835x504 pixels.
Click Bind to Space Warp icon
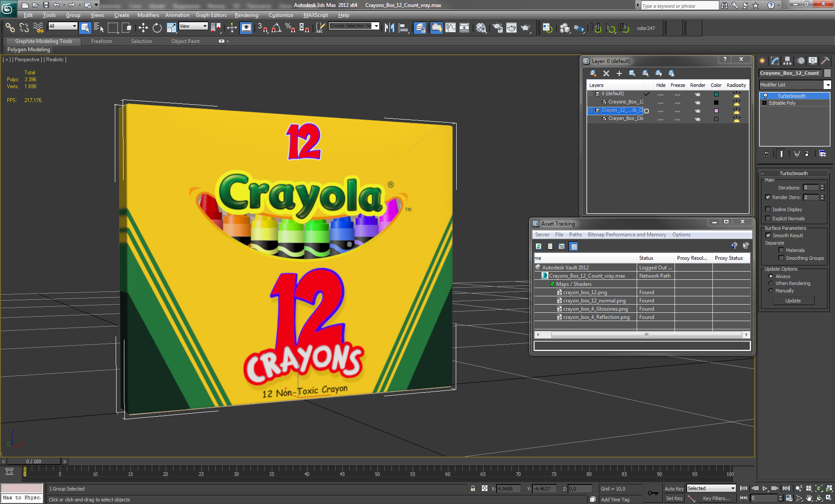point(38,28)
